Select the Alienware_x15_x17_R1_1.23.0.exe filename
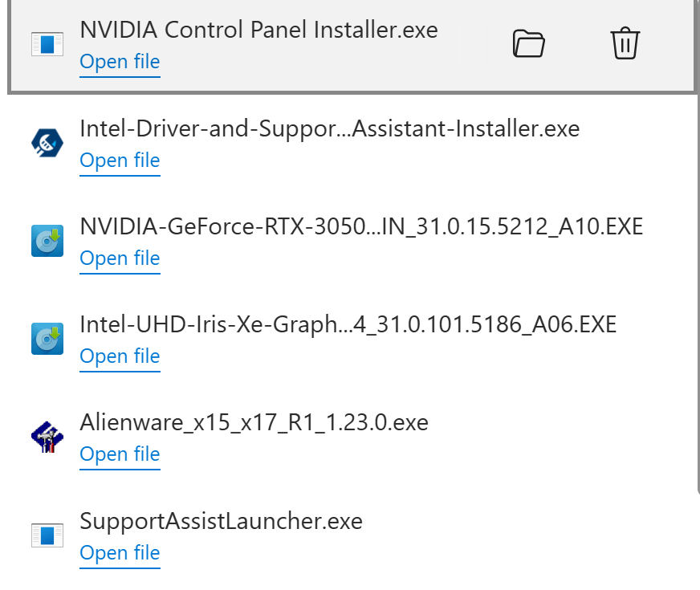This screenshot has width=700, height=590. click(x=254, y=422)
